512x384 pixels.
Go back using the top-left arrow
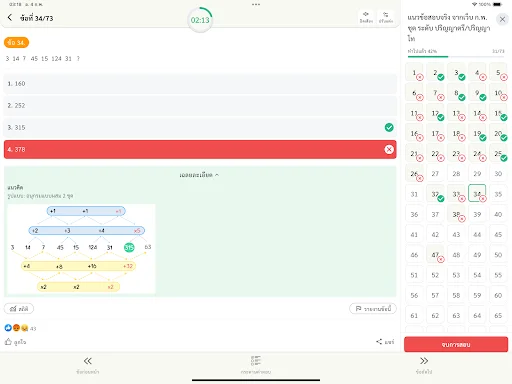10,18
